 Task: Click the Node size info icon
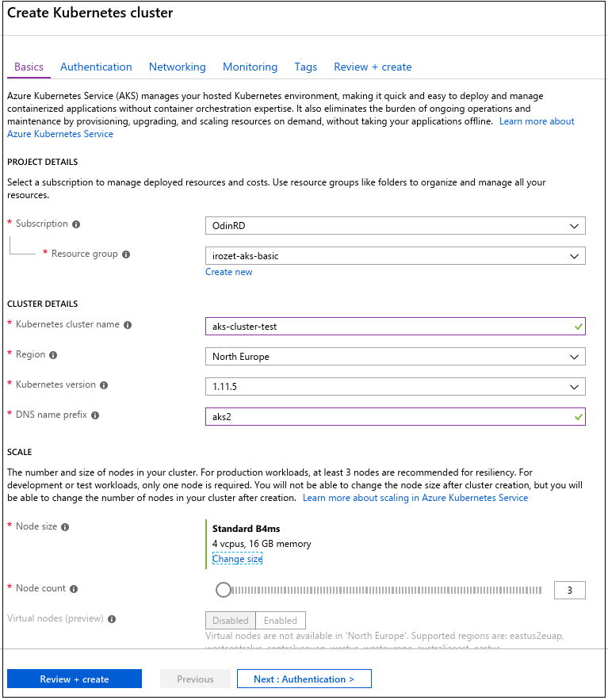click(x=65, y=527)
